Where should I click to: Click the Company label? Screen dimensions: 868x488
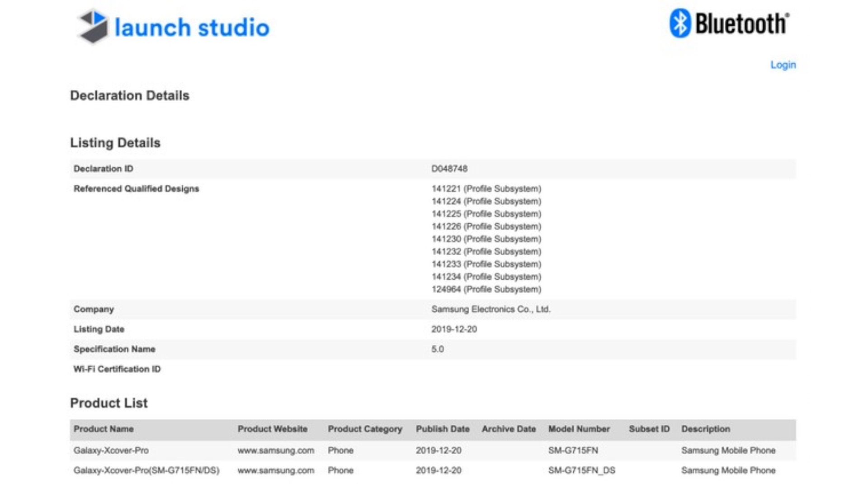[94, 310]
